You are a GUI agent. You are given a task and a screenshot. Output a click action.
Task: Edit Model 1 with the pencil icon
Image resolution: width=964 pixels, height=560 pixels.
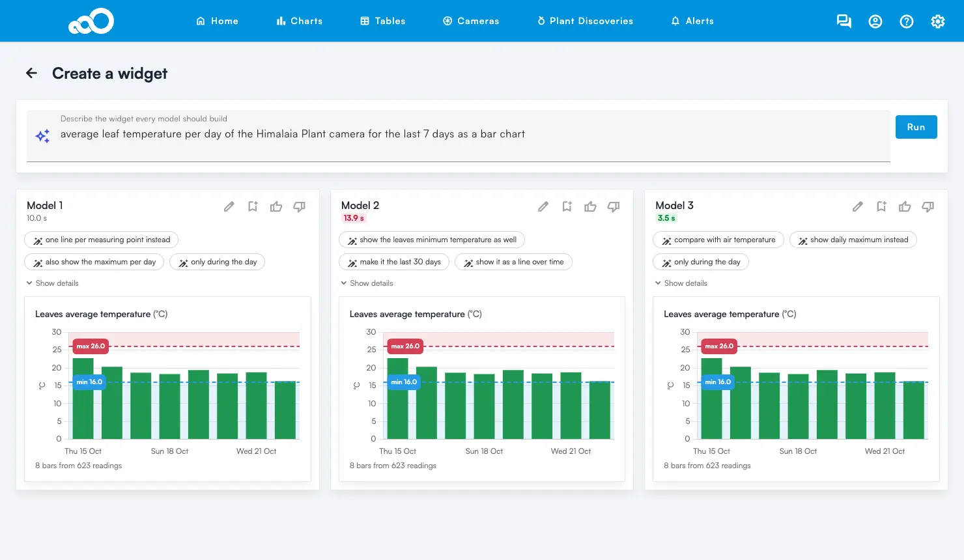tap(229, 206)
